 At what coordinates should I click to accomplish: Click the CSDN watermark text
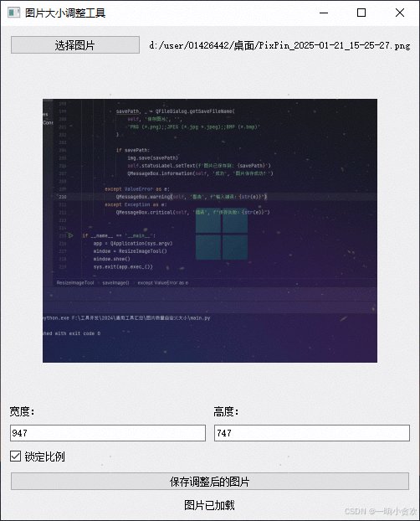tap(381, 511)
